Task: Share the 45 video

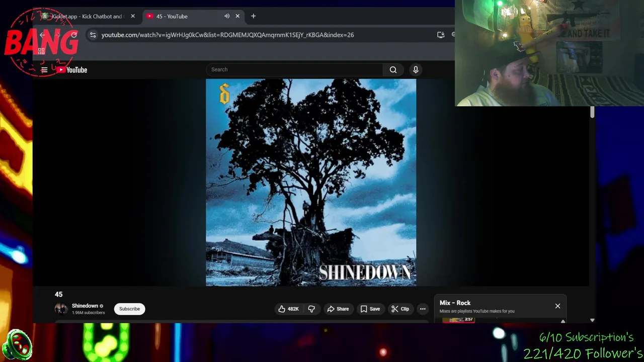Action: pyautogui.click(x=338, y=309)
